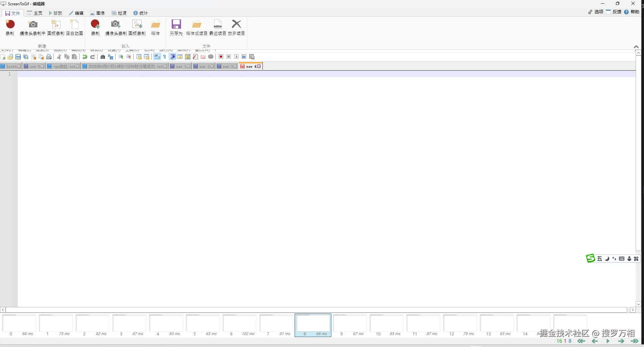Click 放弃项目 to discard the project
This screenshot has width=644, height=347.
coord(236,27)
